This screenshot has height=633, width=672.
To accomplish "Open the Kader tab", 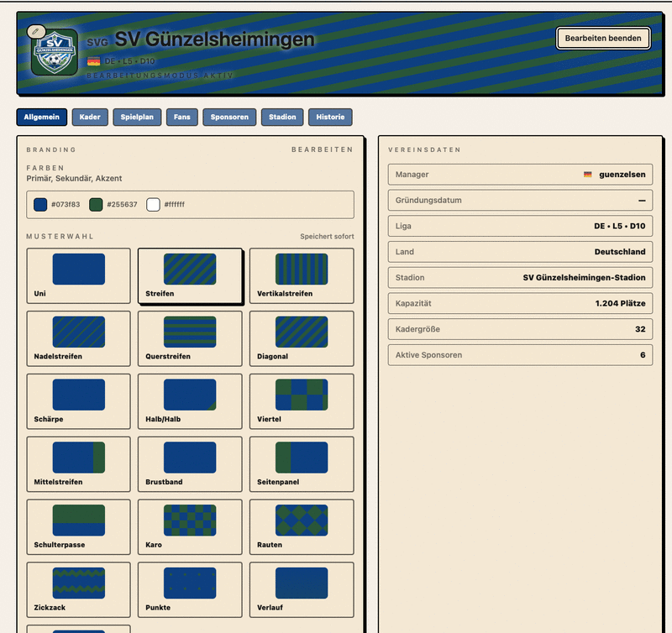I will [x=90, y=118].
